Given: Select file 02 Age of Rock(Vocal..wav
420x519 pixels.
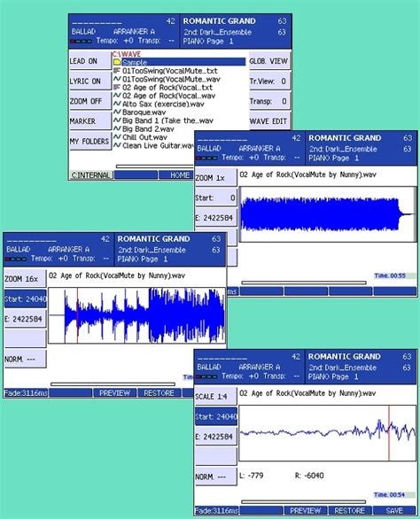Looking at the screenshot, I should (x=168, y=96).
